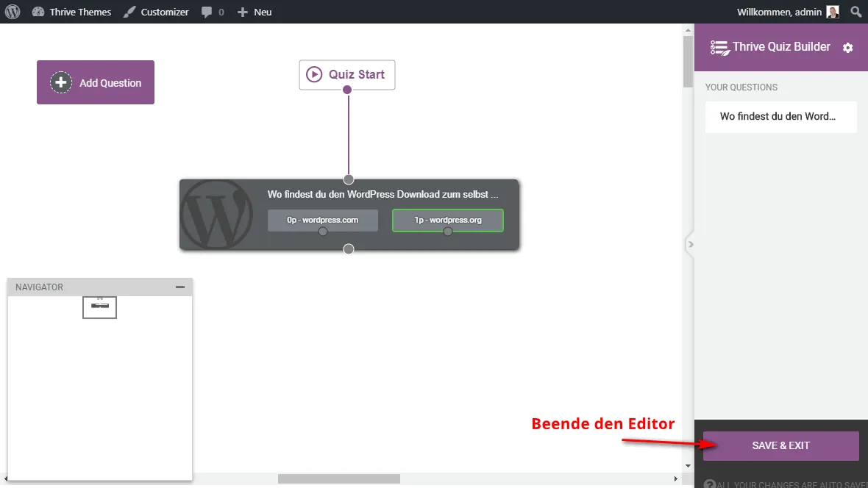868x488 pixels.
Task: Open the Customizer from admin bar
Action: tap(156, 12)
